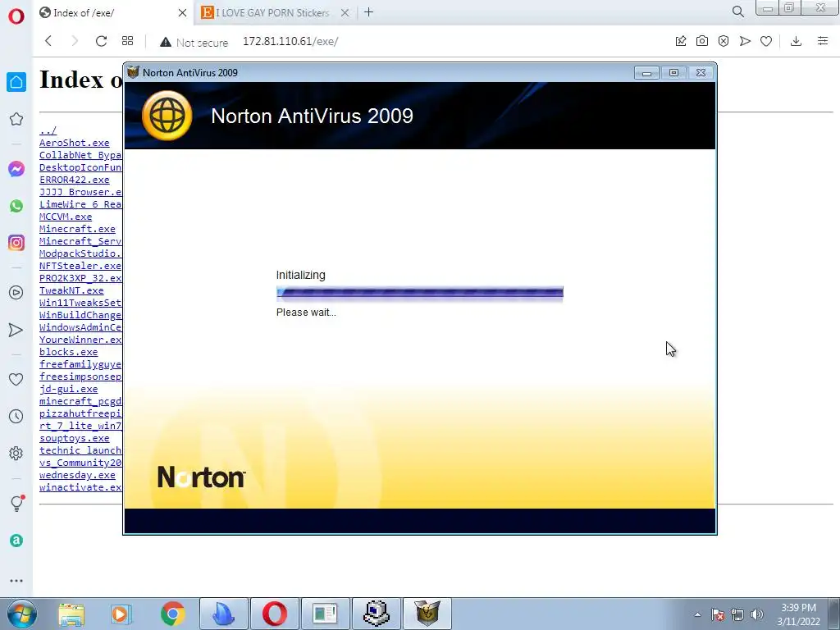Screen dimensions: 840x630
Task: Open the three-dots sidebar setup
Action: click(x=16, y=581)
